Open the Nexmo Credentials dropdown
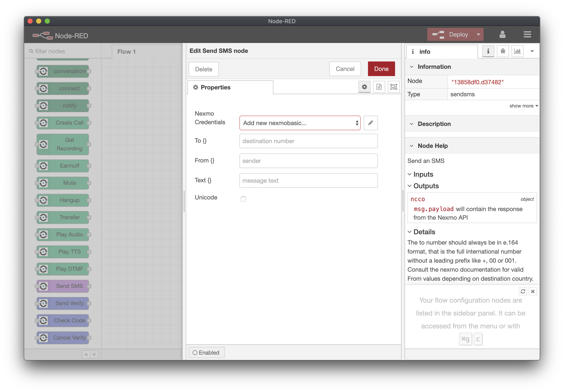 [x=299, y=123]
